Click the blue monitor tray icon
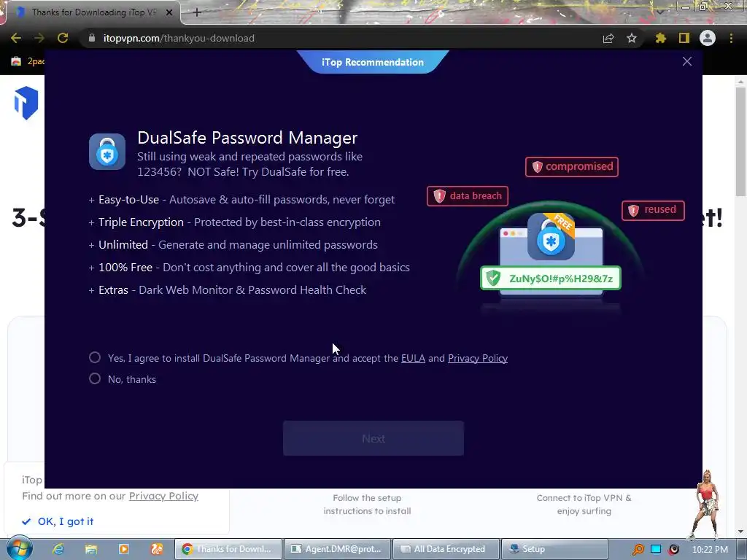 pos(656,549)
